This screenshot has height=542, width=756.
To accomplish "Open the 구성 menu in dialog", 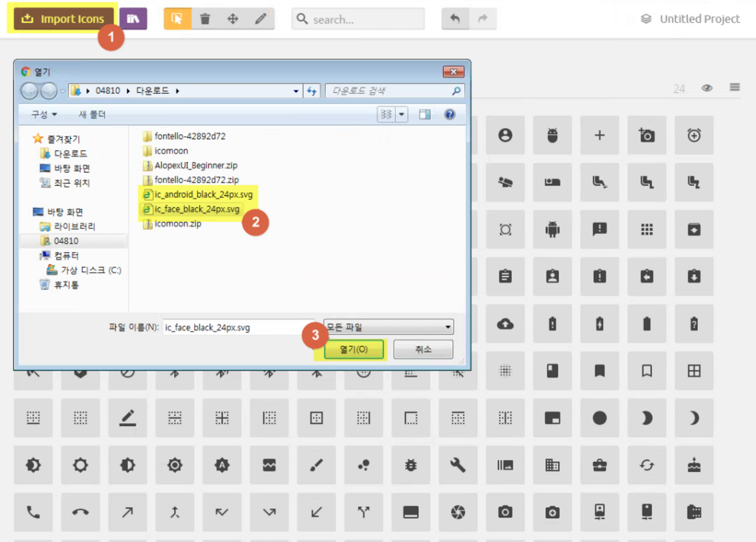I will coord(44,115).
